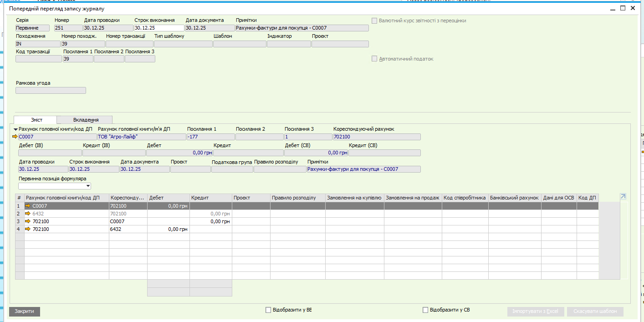The image size is (644, 322).
Task: Switch to the Вкладення tab
Action: coord(86,120)
